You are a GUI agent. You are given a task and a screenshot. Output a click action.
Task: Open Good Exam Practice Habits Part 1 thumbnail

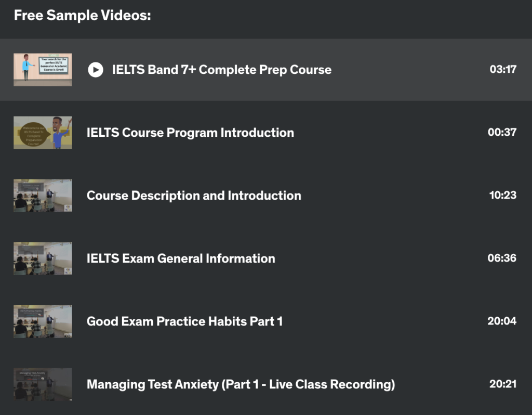click(x=43, y=321)
